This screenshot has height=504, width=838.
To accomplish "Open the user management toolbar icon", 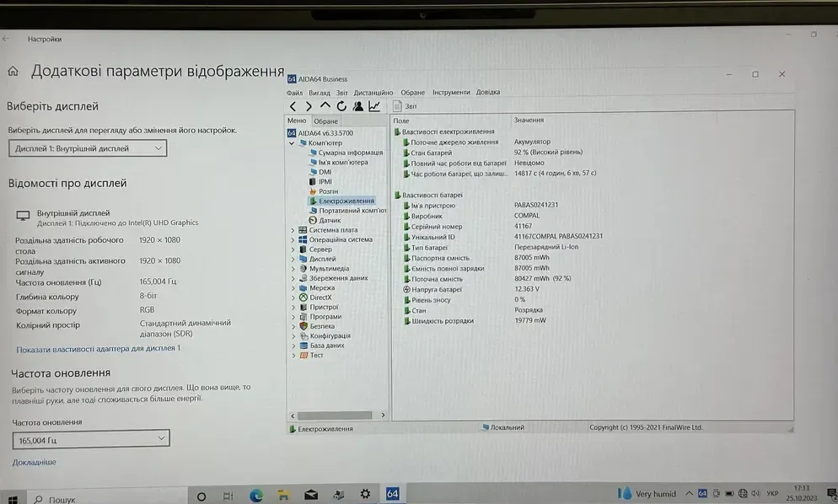I will point(358,106).
